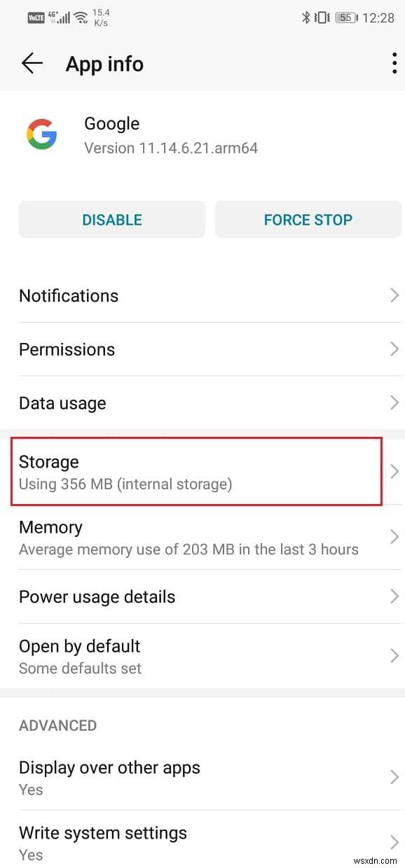This screenshot has height=868, width=405.
Task: Expand the Permissions section
Action: (x=202, y=349)
